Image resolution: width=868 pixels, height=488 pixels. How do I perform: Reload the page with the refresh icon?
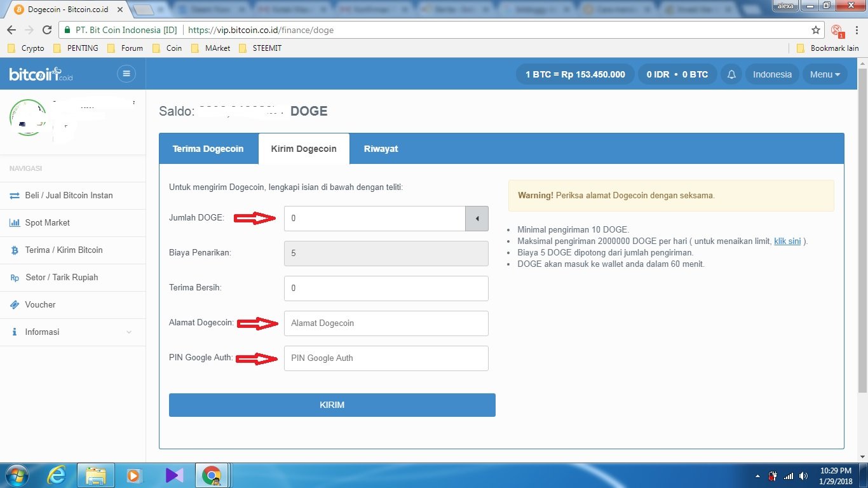[x=47, y=30]
